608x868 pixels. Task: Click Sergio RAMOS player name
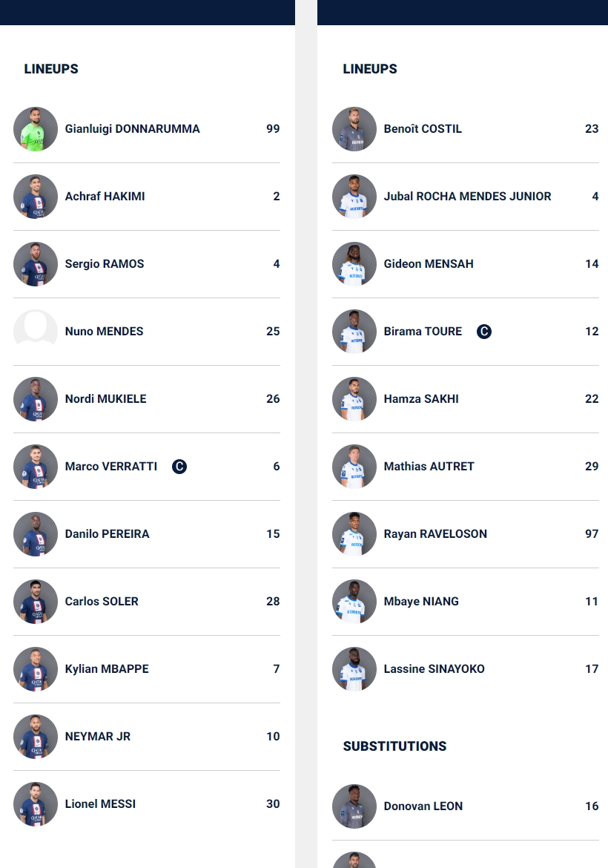pos(105,263)
